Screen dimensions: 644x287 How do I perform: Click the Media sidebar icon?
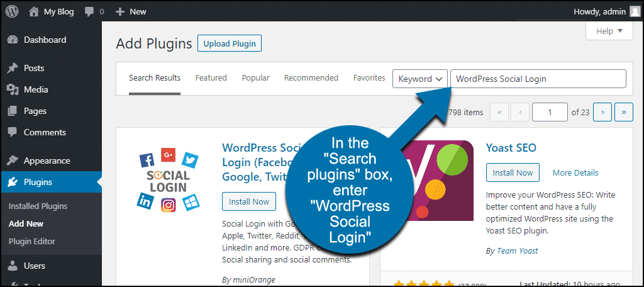click(x=13, y=89)
